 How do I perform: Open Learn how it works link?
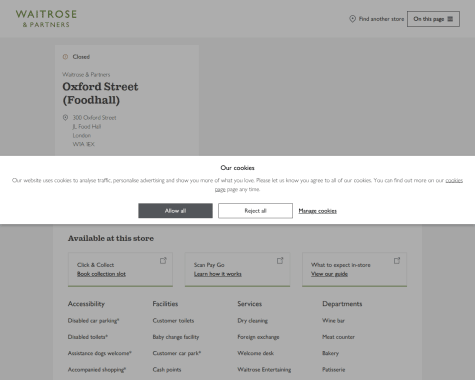pyautogui.click(x=218, y=274)
